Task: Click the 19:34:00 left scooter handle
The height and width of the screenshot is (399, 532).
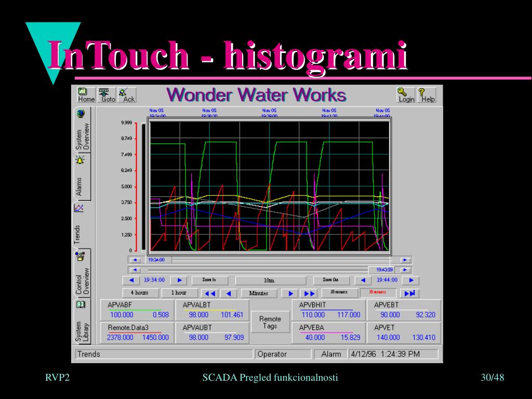Action: (158, 260)
